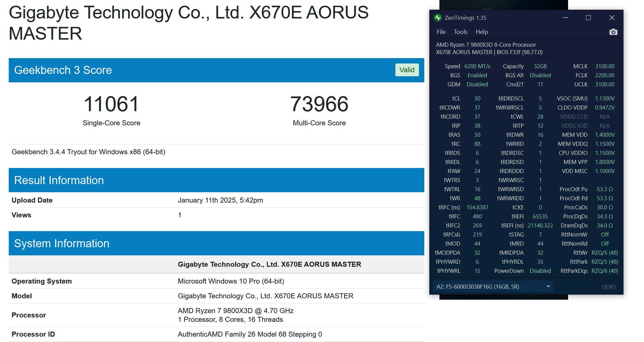Click the ZenTimings app icon in title bar
The image size is (644, 342).
pos(438,18)
